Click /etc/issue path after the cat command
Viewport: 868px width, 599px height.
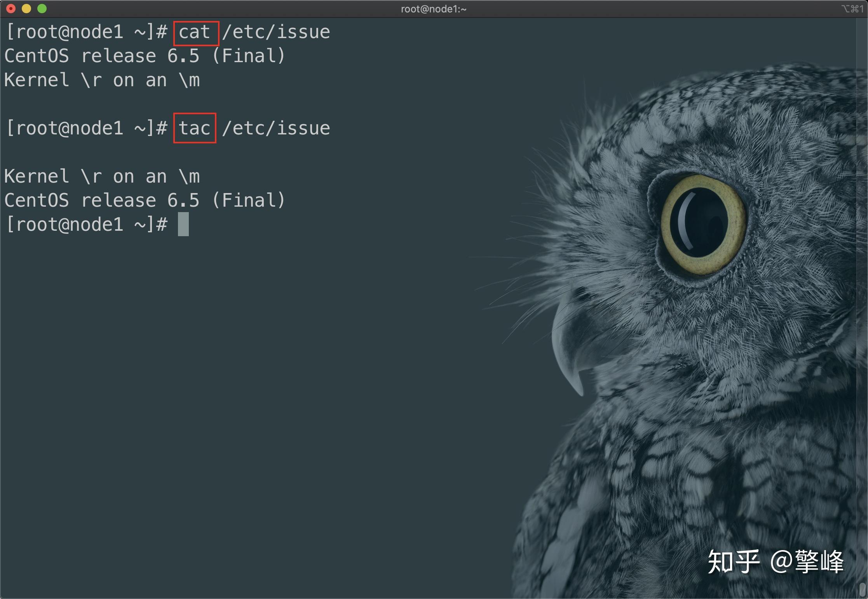tap(276, 32)
